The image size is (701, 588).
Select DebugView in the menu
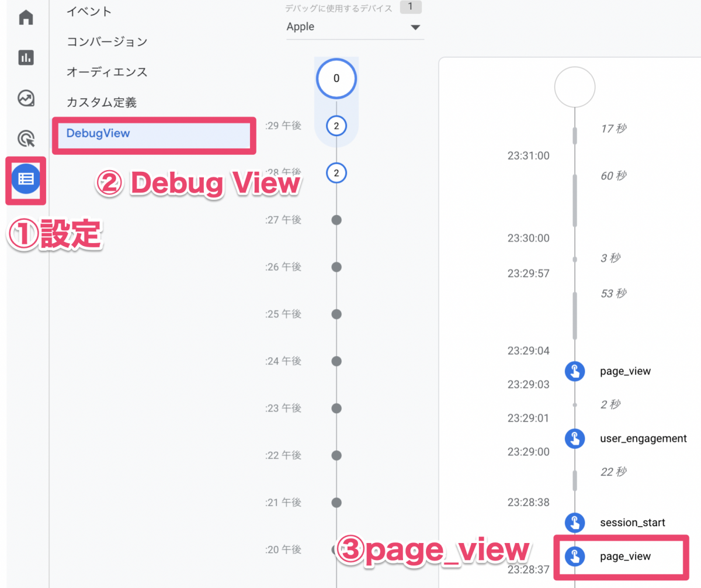[x=98, y=133]
